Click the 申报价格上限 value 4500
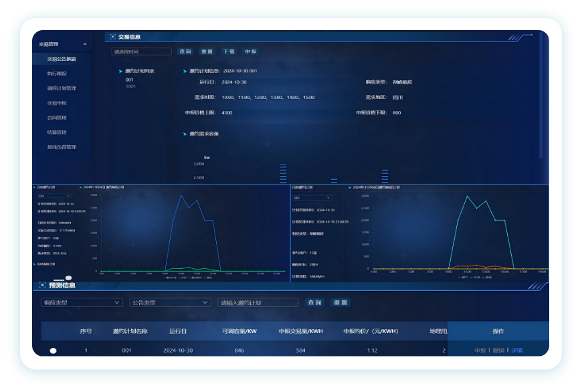 (x=227, y=113)
